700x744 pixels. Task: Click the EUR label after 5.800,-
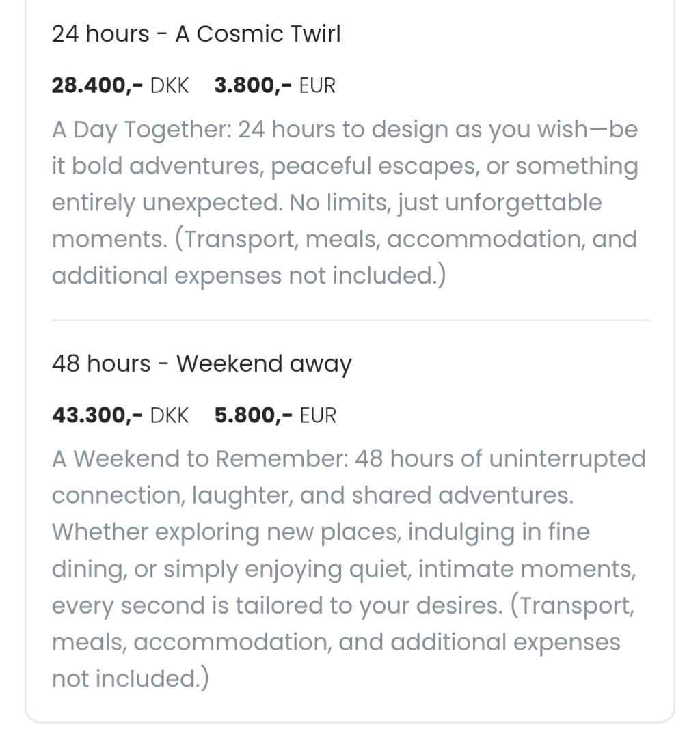click(318, 415)
